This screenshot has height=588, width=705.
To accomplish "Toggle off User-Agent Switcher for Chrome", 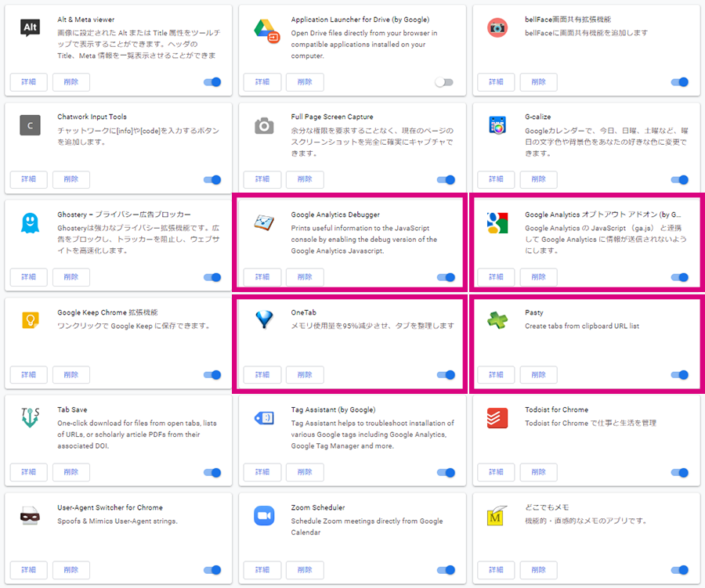I will tap(212, 570).
